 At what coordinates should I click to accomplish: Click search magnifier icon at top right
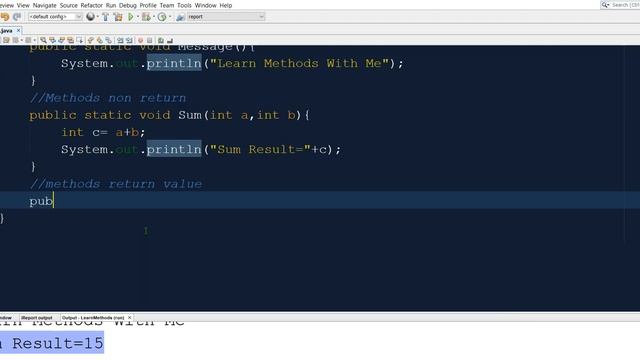coord(605,5)
